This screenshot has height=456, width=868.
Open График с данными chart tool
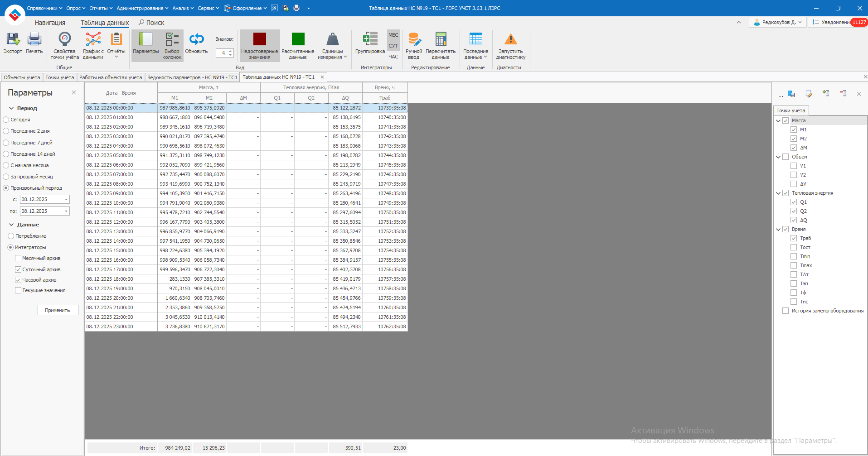coord(93,40)
